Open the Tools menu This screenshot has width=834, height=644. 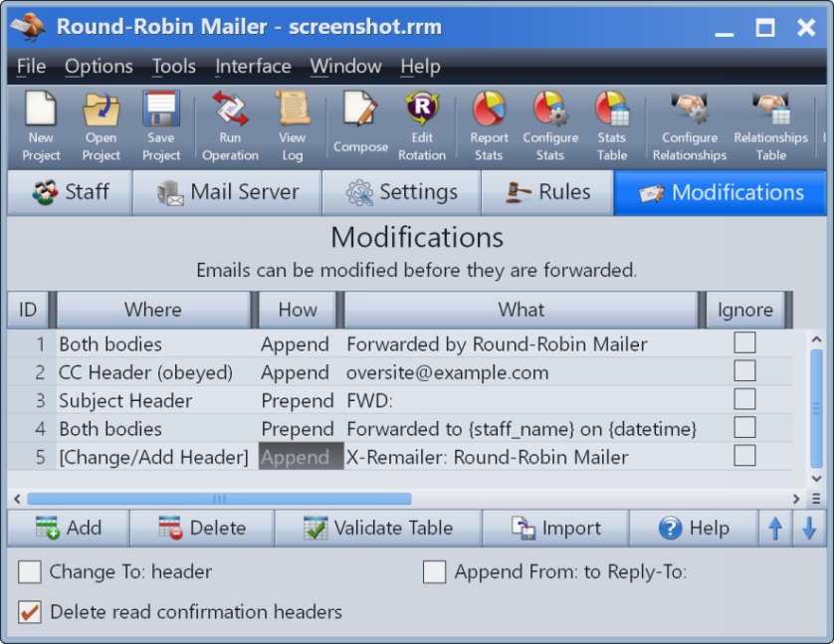174,67
